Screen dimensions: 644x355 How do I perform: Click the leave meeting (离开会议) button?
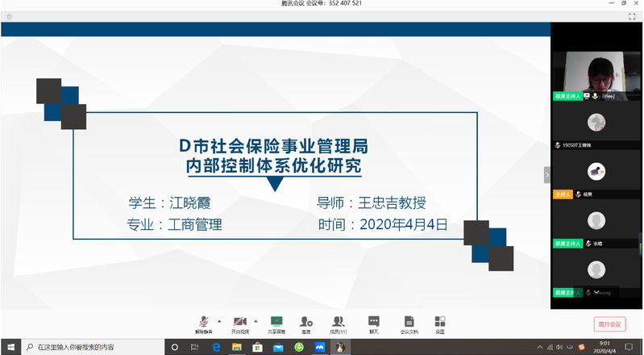(x=609, y=324)
